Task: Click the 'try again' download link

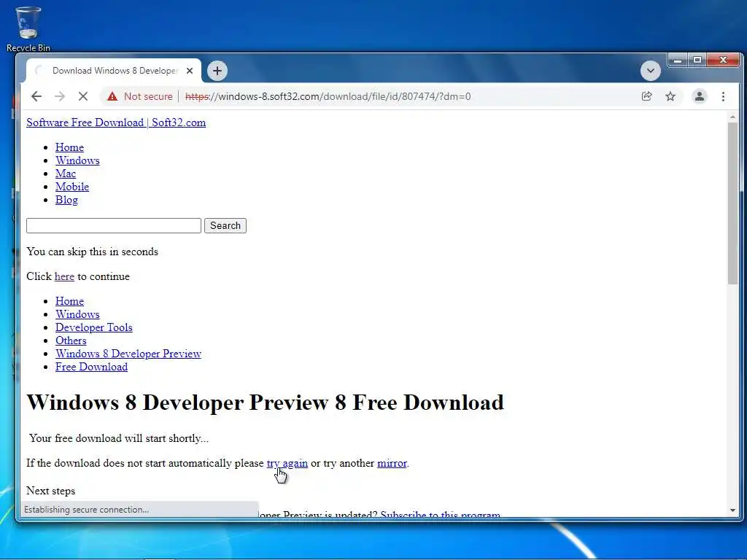Action: 287,463
